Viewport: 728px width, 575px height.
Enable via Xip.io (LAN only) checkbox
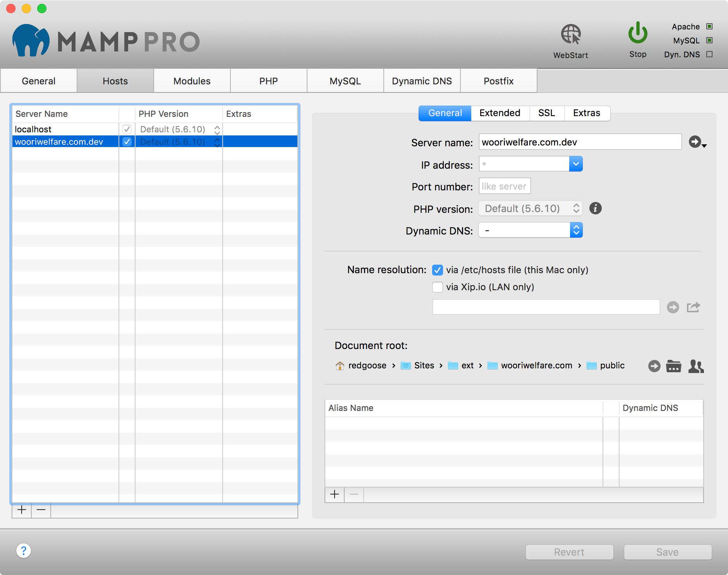click(438, 287)
